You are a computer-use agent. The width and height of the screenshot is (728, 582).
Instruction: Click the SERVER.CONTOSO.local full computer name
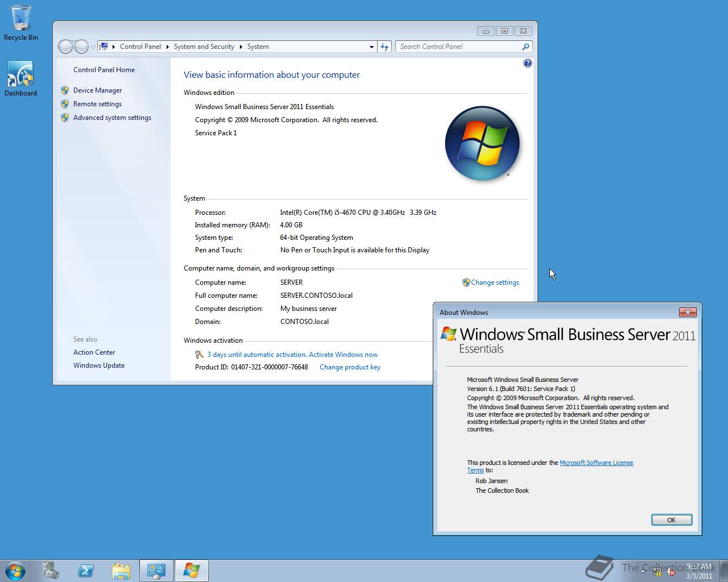click(316, 296)
